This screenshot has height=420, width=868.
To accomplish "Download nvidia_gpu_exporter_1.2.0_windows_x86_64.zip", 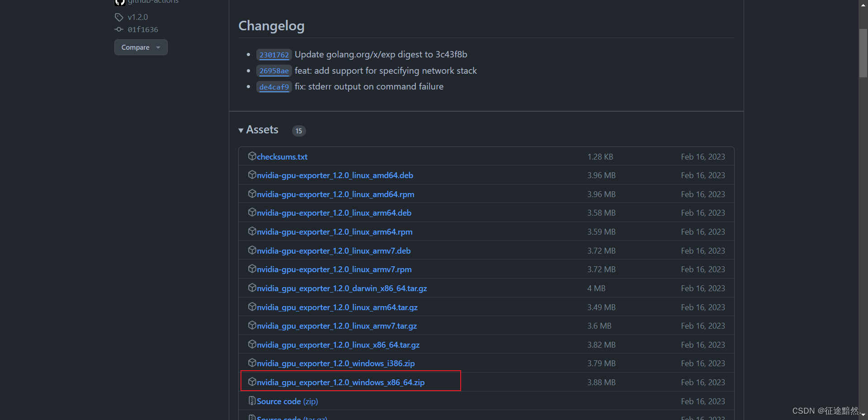I will tap(341, 382).
